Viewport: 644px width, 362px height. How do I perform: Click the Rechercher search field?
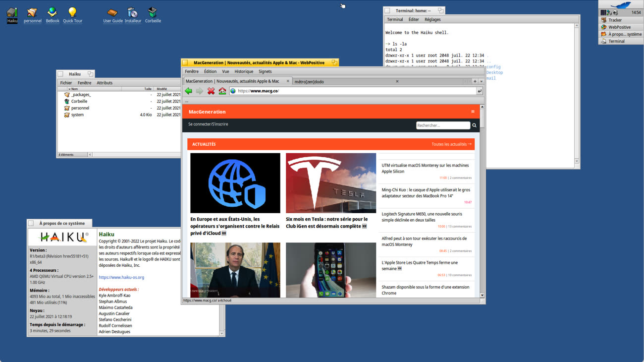[443, 125]
